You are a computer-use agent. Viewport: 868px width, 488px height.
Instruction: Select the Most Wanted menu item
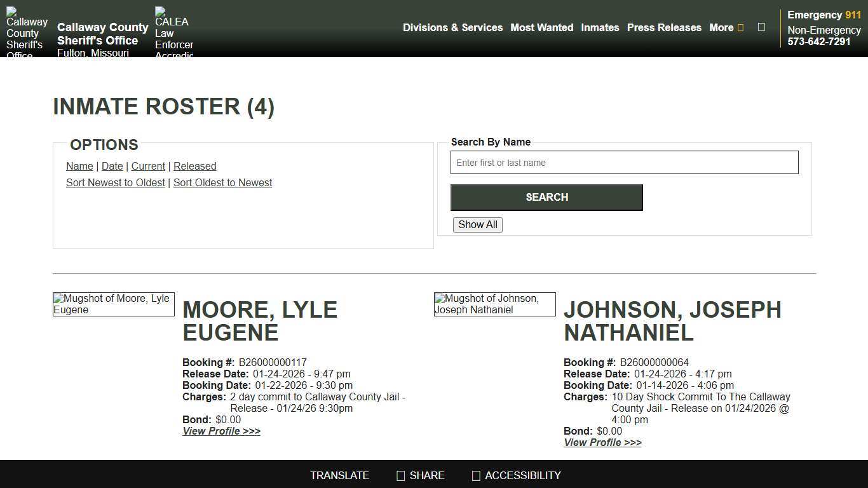[541, 27]
